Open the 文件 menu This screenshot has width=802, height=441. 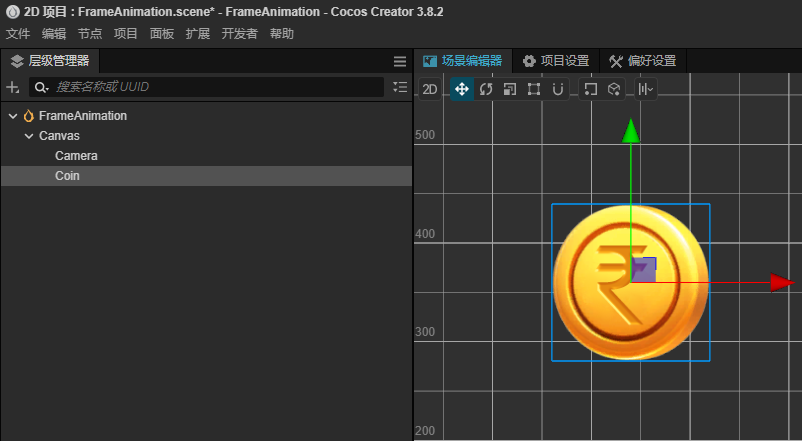[x=18, y=34]
